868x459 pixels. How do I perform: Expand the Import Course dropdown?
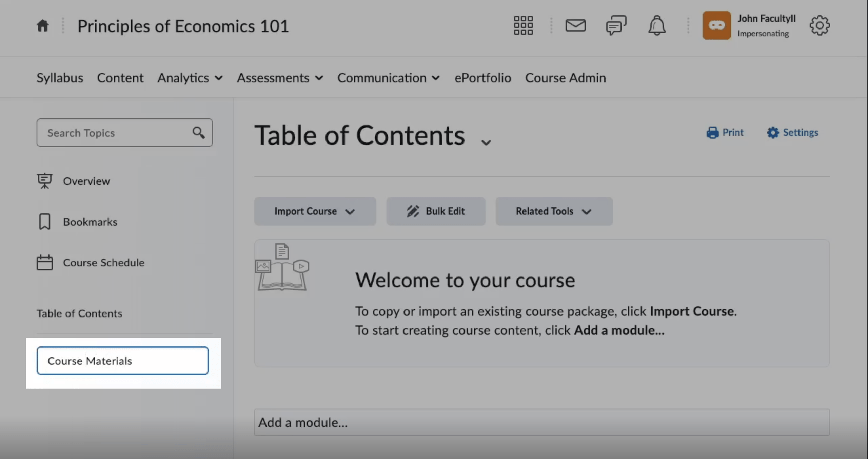tap(350, 211)
